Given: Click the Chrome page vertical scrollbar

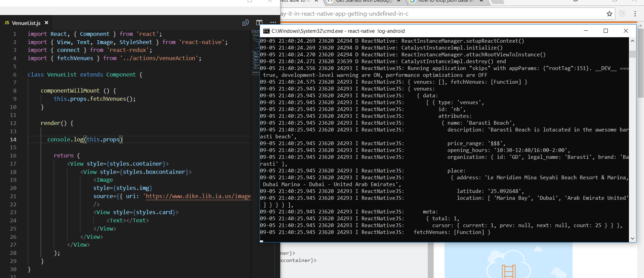Looking at the screenshot, I should tap(641, 63).
